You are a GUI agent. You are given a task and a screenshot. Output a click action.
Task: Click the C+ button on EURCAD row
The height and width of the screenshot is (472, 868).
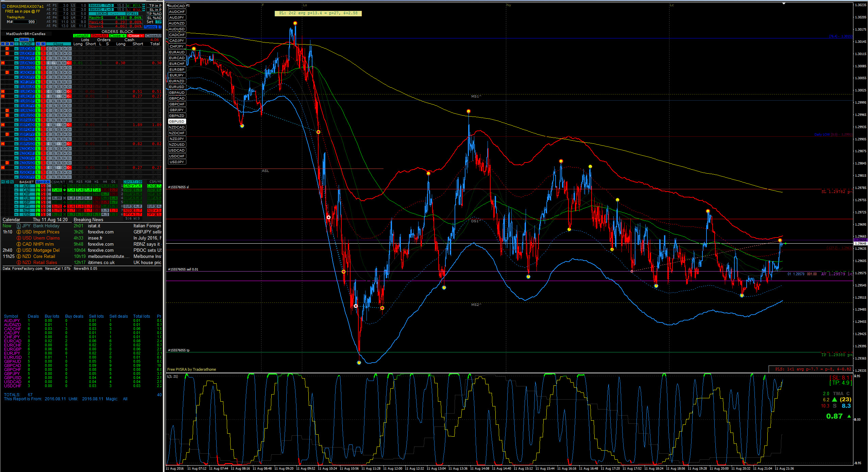[64, 91]
